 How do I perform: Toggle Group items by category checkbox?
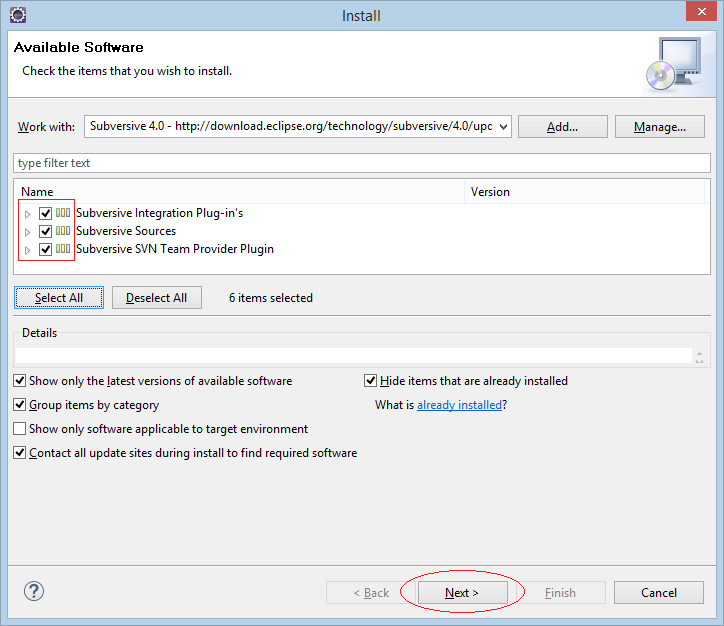tap(19, 405)
